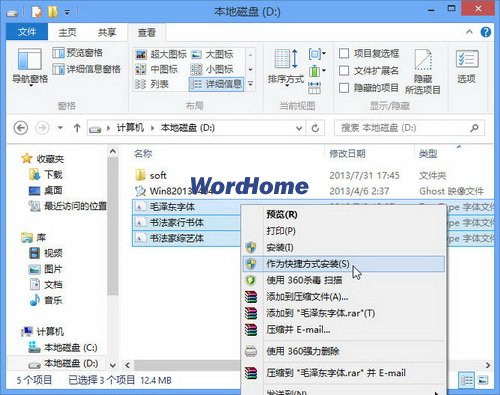This screenshot has width=500, height=395.
Task: Choose Print (打印) from context menu
Action: click(x=344, y=231)
